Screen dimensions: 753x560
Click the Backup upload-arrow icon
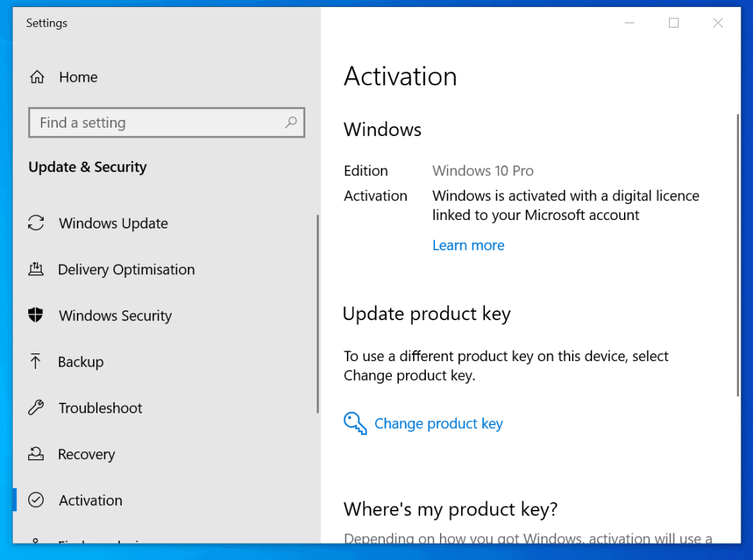36,361
